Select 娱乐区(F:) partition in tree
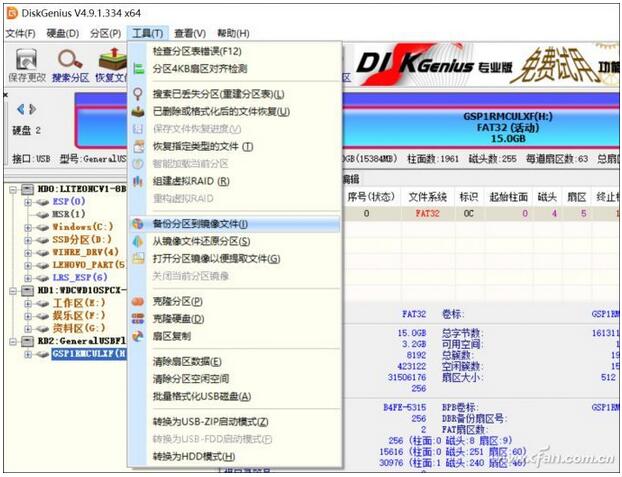This screenshot has width=622, height=477. 79,316
